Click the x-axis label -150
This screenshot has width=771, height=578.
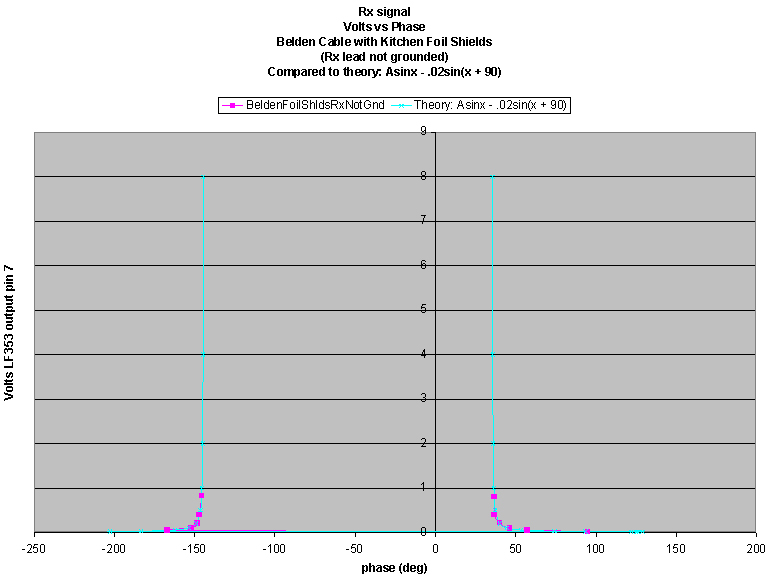click(x=194, y=548)
